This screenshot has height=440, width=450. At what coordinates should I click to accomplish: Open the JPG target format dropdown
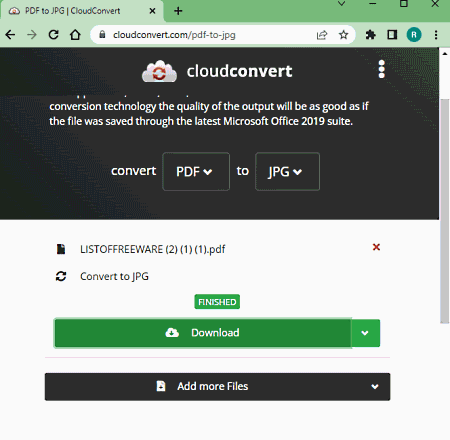tap(287, 172)
